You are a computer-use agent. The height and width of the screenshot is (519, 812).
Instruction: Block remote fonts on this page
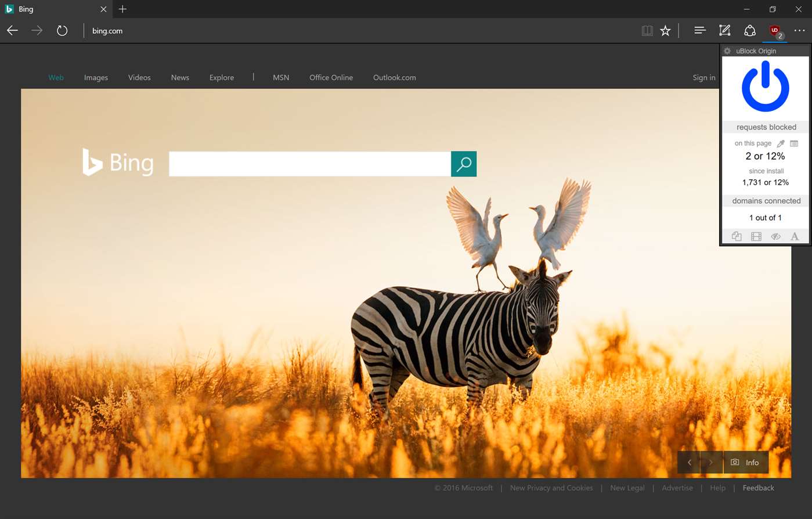tap(794, 236)
